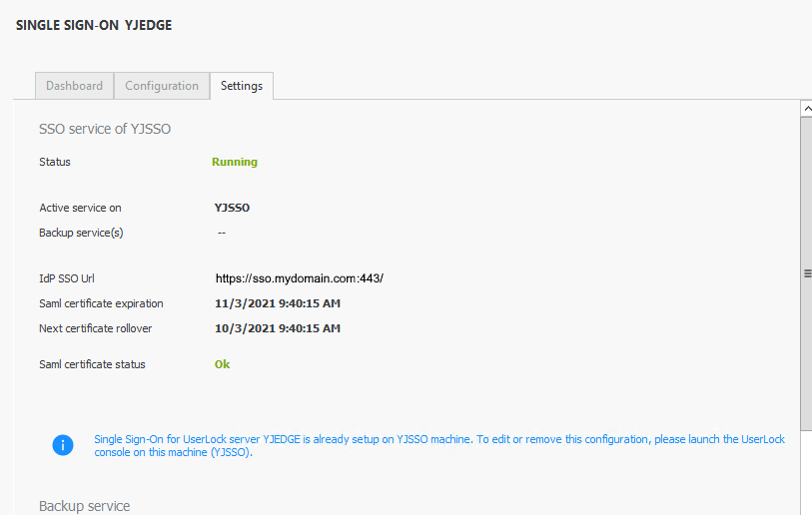The height and width of the screenshot is (515, 812).
Task: Click the SINGLE SIGN-ON YJEDGE title
Action: tap(94, 25)
